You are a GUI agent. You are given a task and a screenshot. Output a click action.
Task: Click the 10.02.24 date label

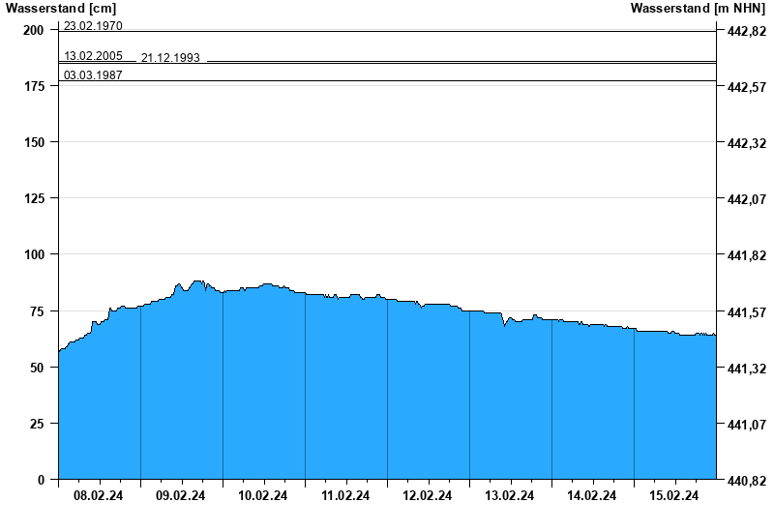263,496
